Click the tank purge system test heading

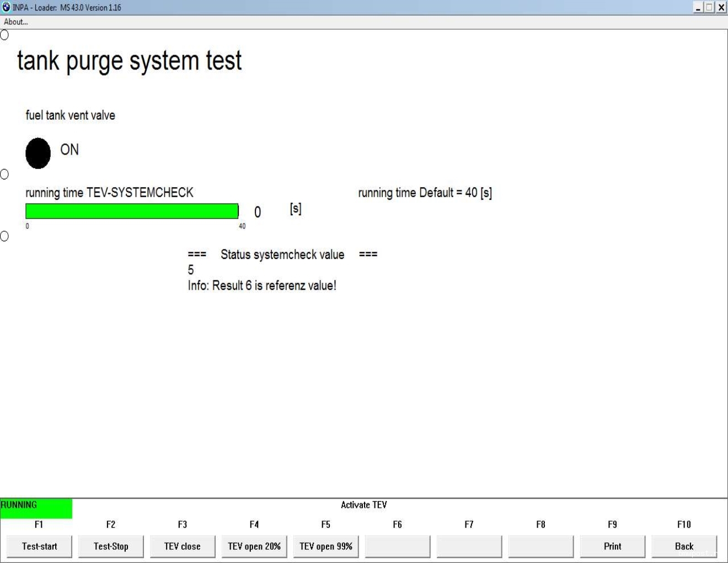click(x=130, y=61)
